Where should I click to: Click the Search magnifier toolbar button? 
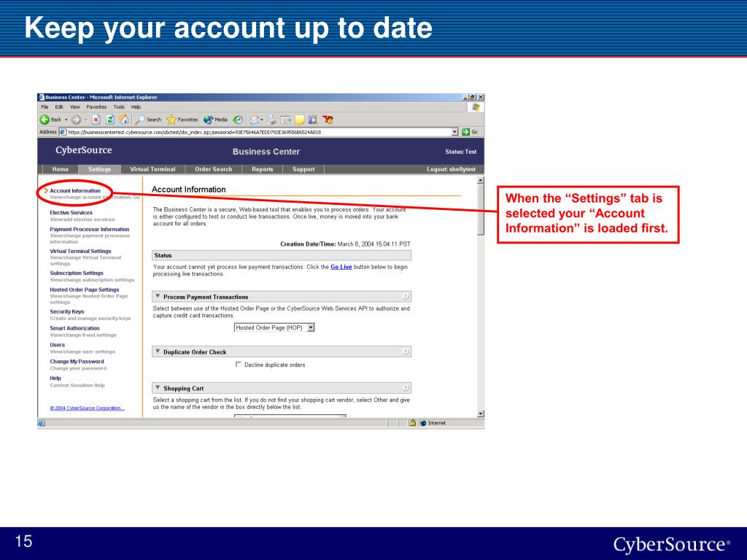[148, 120]
